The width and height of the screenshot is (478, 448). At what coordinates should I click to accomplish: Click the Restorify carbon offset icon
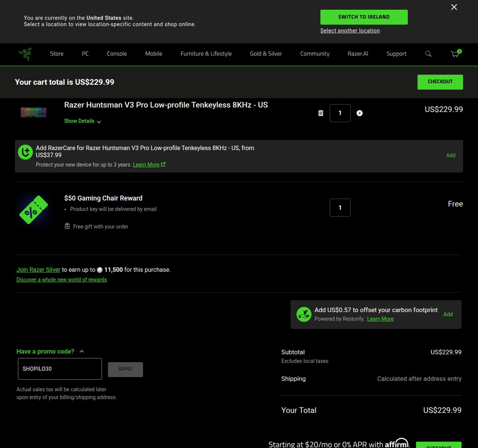click(304, 314)
